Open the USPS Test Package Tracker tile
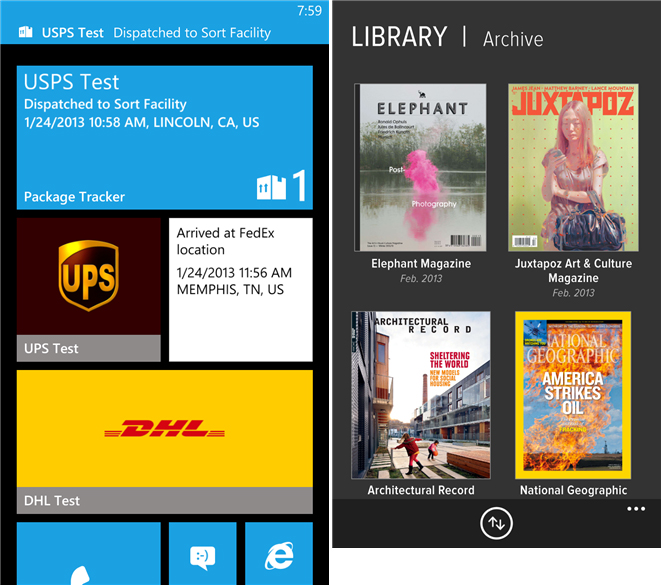 [x=164, y=138]
